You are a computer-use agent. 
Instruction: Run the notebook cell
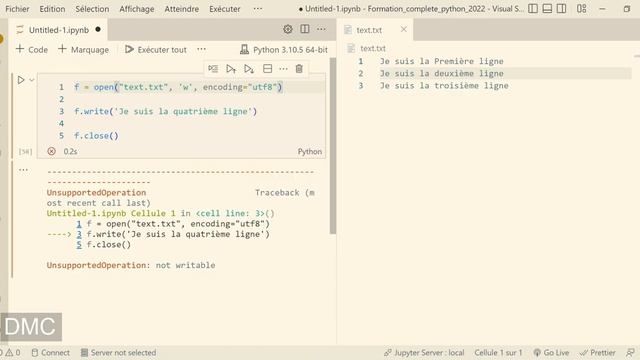point(21,80)
